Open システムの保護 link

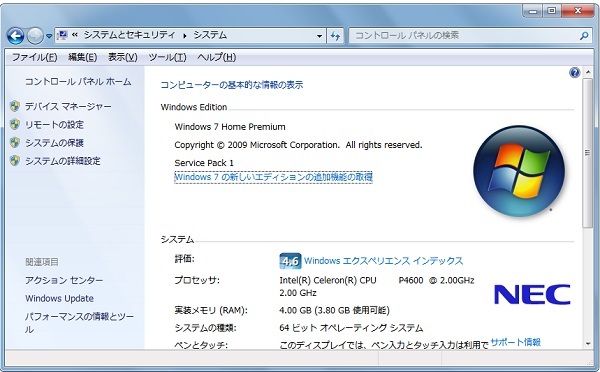54,143
